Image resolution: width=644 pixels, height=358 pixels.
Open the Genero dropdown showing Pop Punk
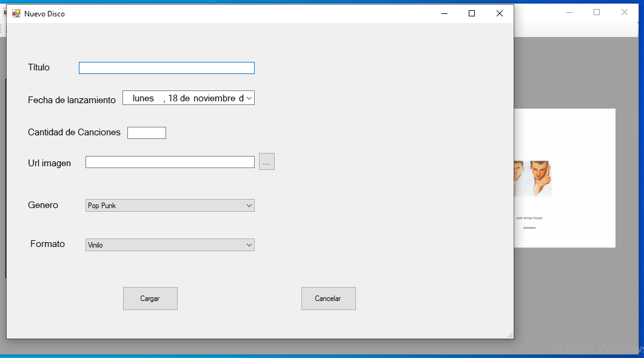[x=170, y=206]
